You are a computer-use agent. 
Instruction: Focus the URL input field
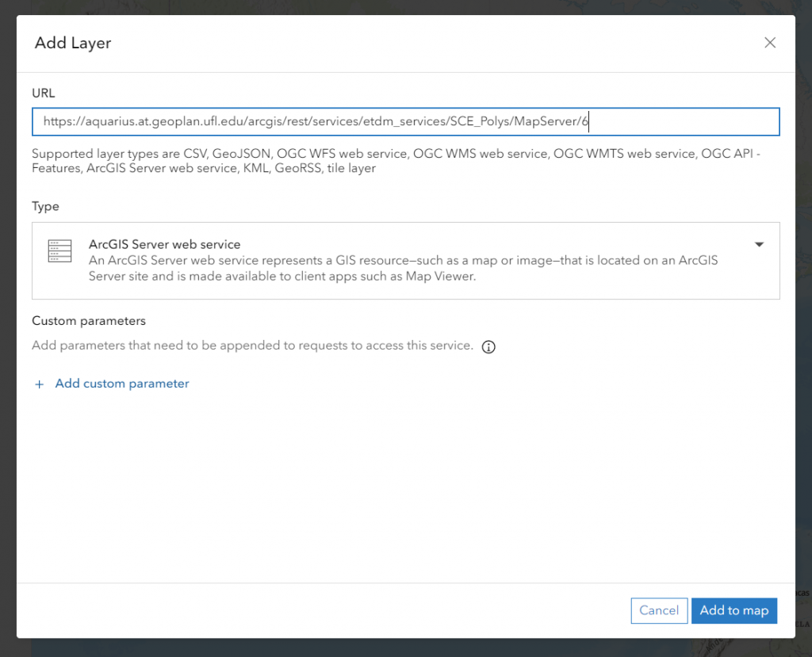[682, 122]
